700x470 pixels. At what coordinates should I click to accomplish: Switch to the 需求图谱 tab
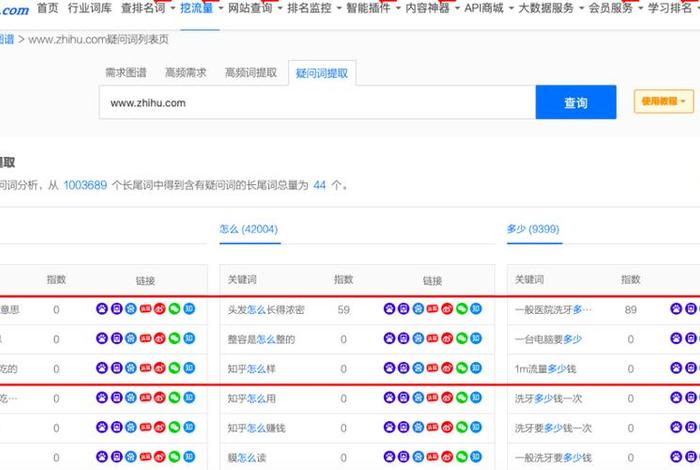coord(126,72)
